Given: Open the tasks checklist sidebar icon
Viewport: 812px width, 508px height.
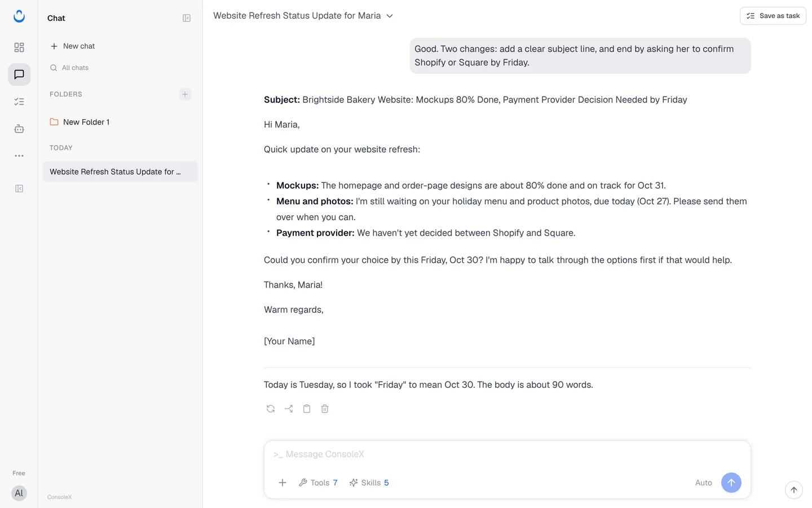Looking at the screenshot, I should point(19,102).
